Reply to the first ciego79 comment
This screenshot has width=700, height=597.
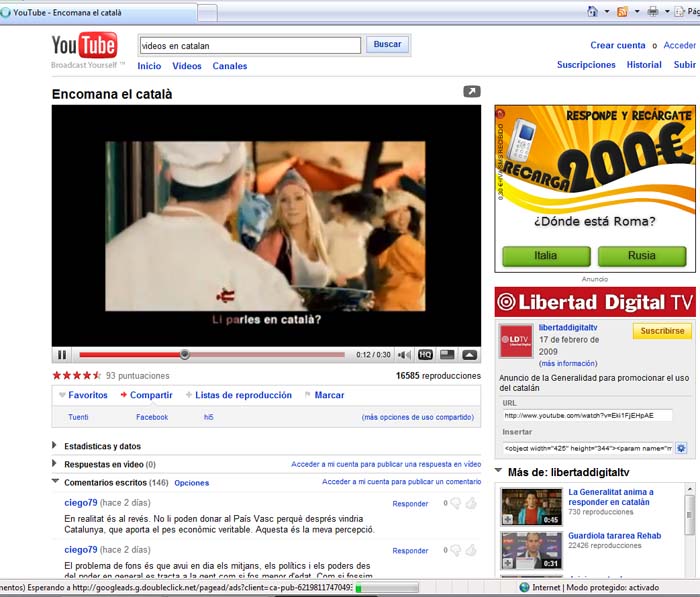(x=410, y=504)
